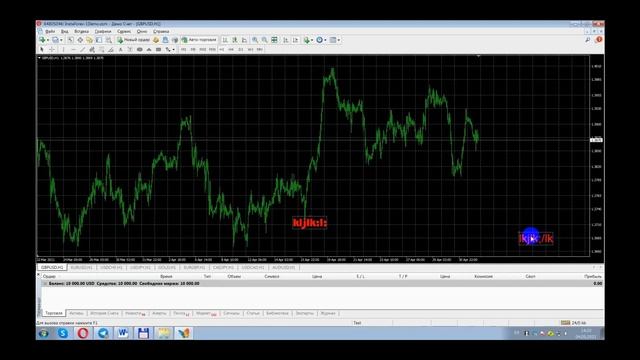Open the Сервис menu

pos(124,31)
